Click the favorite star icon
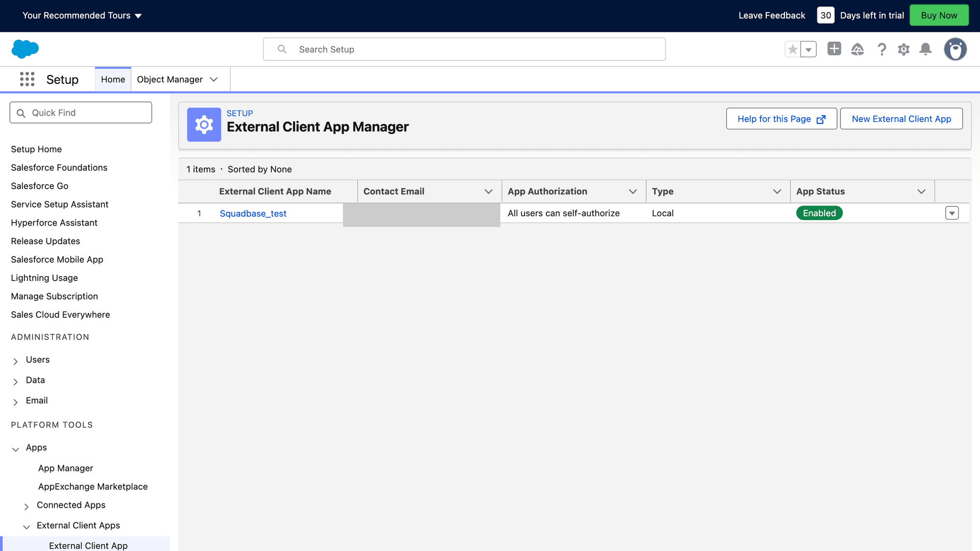 pos(792,49)
